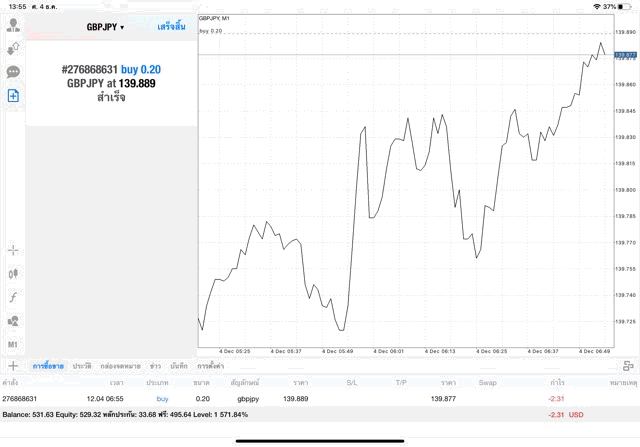Switch to the ประวัติ history tab
Image resolution: width=640 pixels, height=447 pixels.
point(82,366)
